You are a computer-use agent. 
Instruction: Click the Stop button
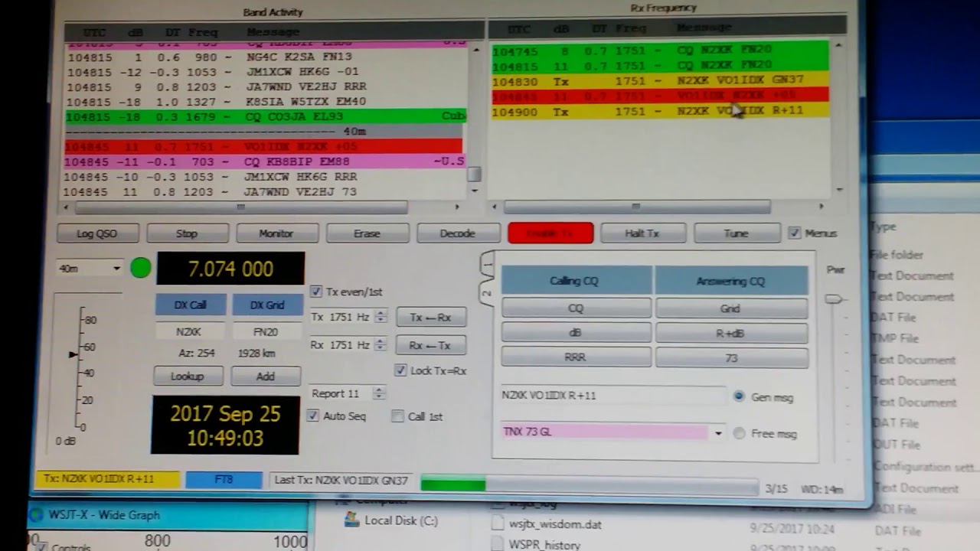click(x=187, y=233)
